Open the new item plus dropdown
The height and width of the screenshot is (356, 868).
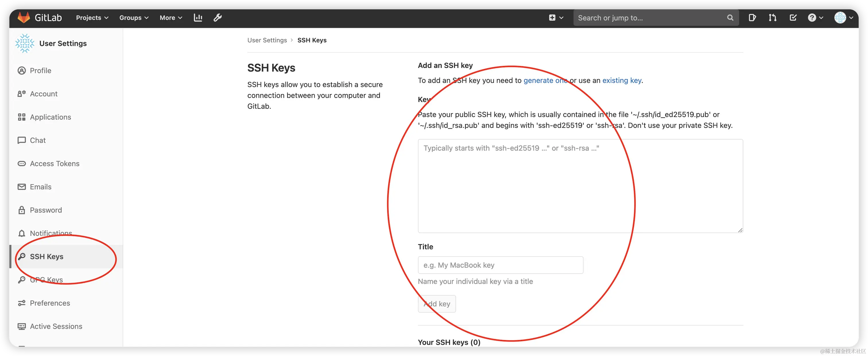(556, 17)
